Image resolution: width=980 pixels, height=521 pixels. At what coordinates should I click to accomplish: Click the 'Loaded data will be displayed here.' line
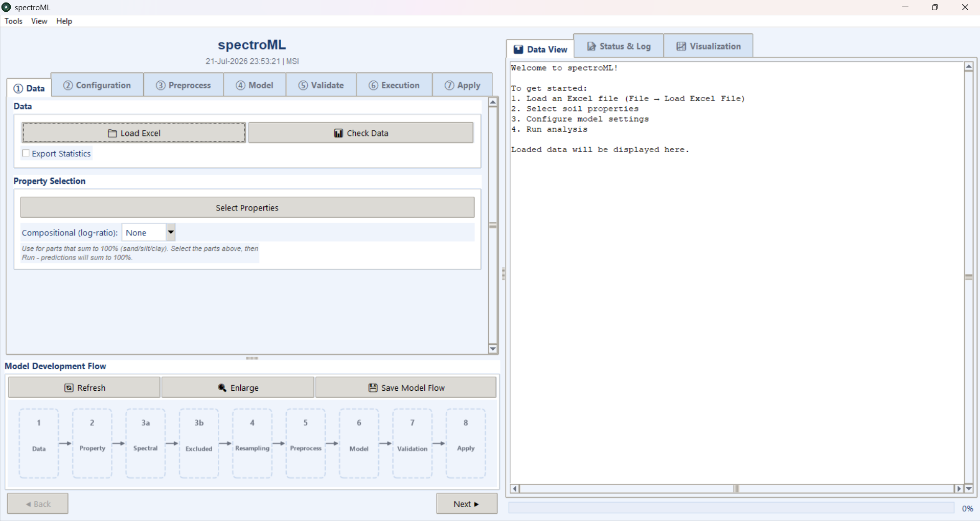point(600,150)
